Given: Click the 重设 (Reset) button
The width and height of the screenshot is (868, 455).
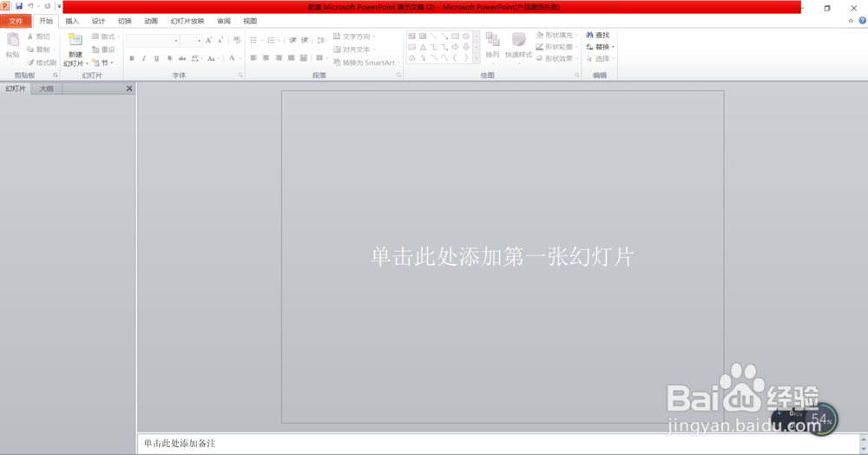Looking at the screenshot, I should click(x=103, y=49).
